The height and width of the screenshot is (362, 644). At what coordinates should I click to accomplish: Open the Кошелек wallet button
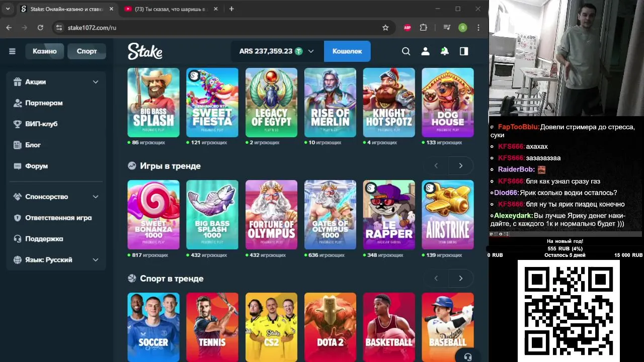(x=347, y=51)
